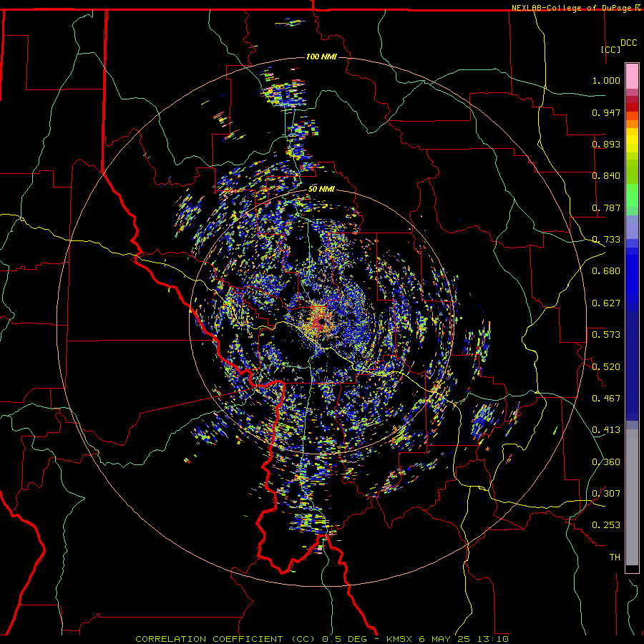This screenshot has width=644, height=644.
Task: Pick the gray band of the color scale
Action: coord(632,497)
